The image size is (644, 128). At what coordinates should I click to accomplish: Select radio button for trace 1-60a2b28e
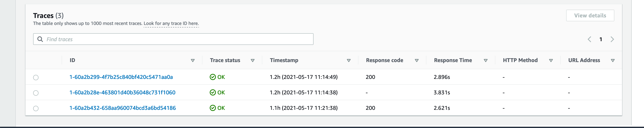(x=36, y=93)
